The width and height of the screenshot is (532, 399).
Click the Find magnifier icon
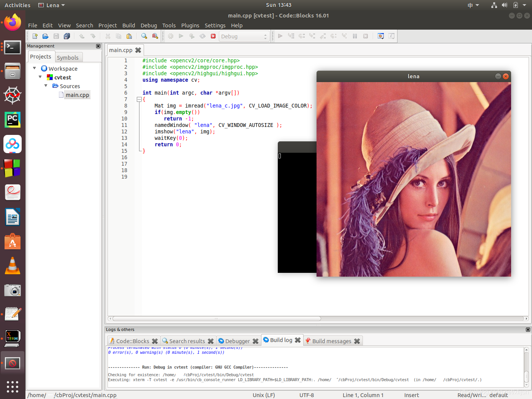pos(144,36)
